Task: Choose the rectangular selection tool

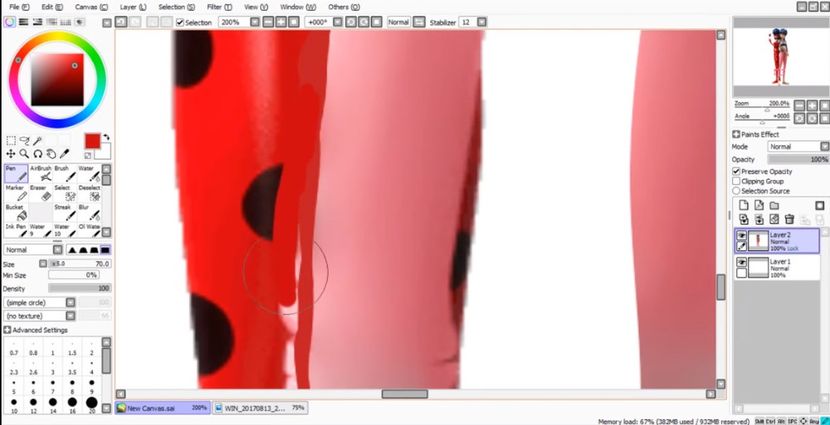Action: click(11, 141)
